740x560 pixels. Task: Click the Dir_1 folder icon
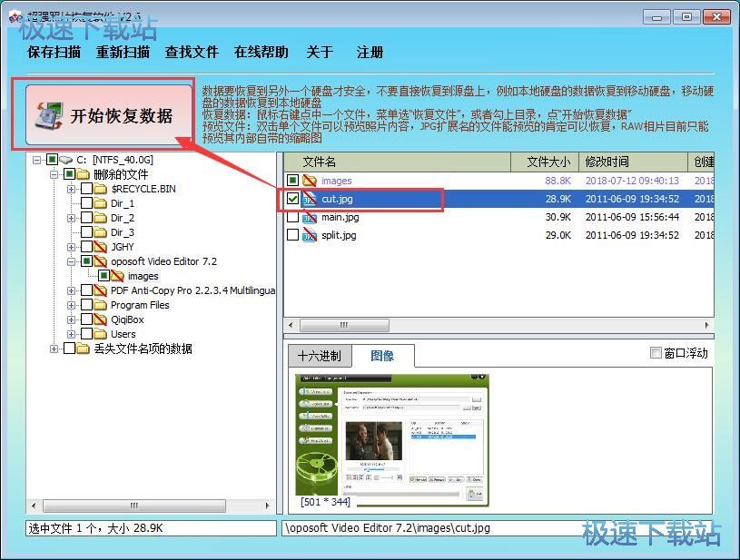click(x=100, y=203)
